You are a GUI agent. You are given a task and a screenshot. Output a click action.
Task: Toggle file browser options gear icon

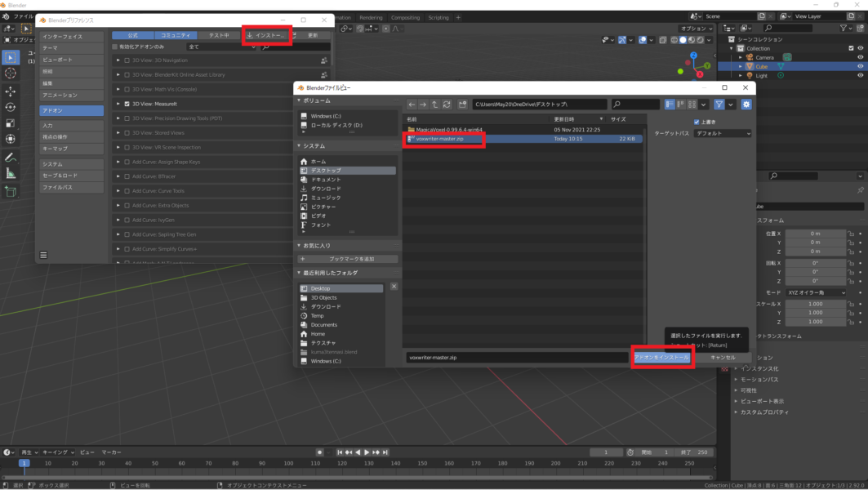pos(746,104)
